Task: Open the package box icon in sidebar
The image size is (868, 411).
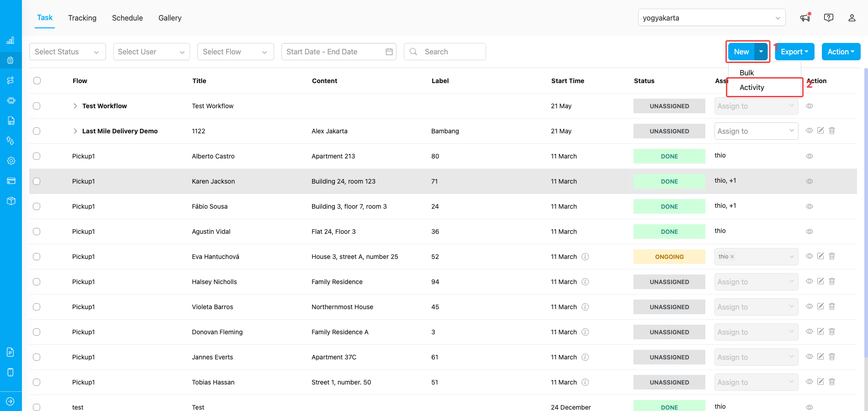Action: pos(11,201)
